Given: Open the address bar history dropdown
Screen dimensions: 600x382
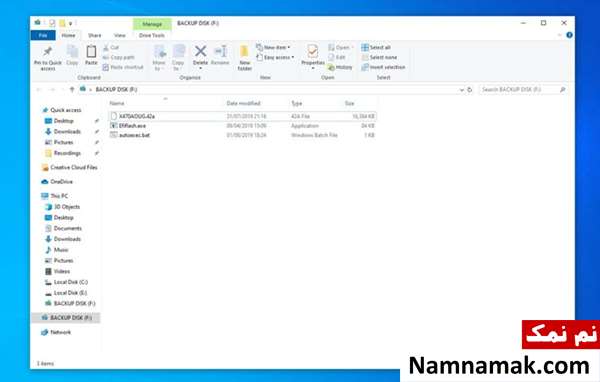Looking at the screenshot, I should pos(461,90).
